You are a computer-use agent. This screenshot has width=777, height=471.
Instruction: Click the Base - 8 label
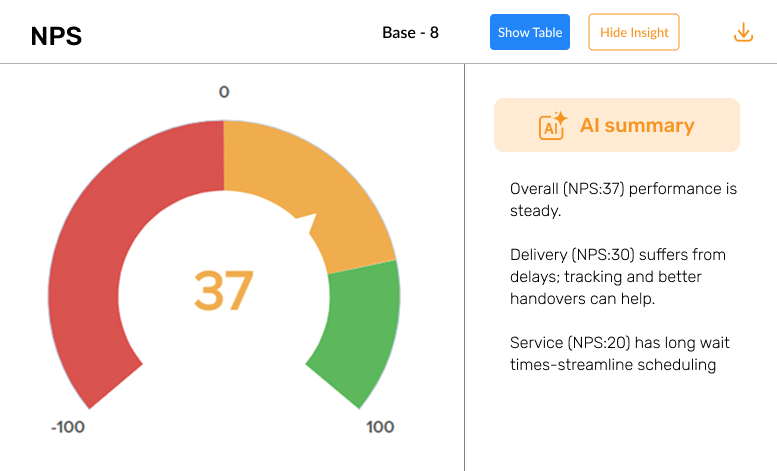tap(410, 32)
